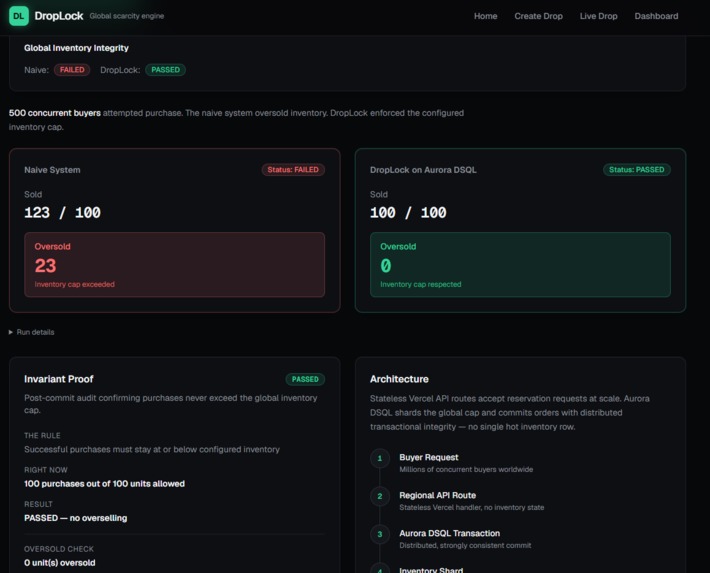Click '0 unit(s) oversold' text

[60, 563]
